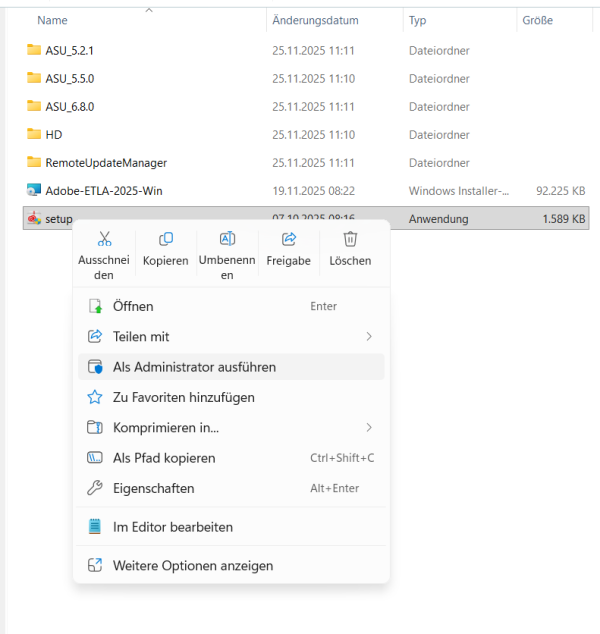Select the Adobe-ETLA-2025-Win installer icon
The width and height of the screenshot is (600, 634).
(34, 190)
